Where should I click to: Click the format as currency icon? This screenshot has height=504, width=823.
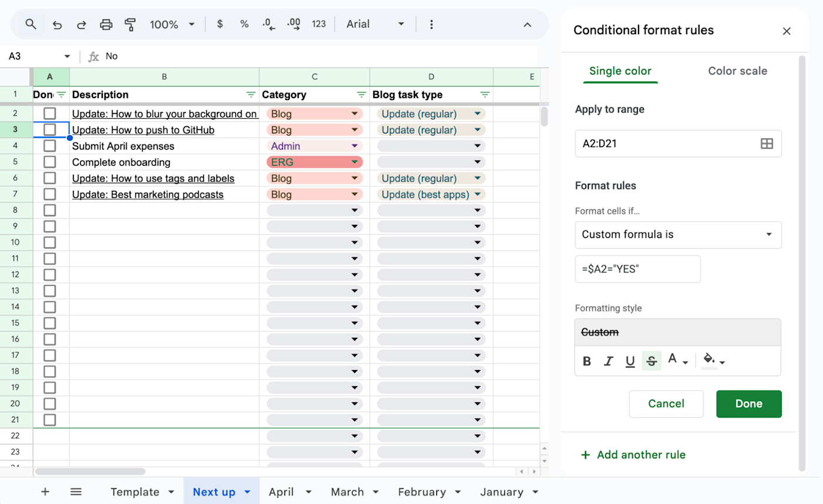220,24
